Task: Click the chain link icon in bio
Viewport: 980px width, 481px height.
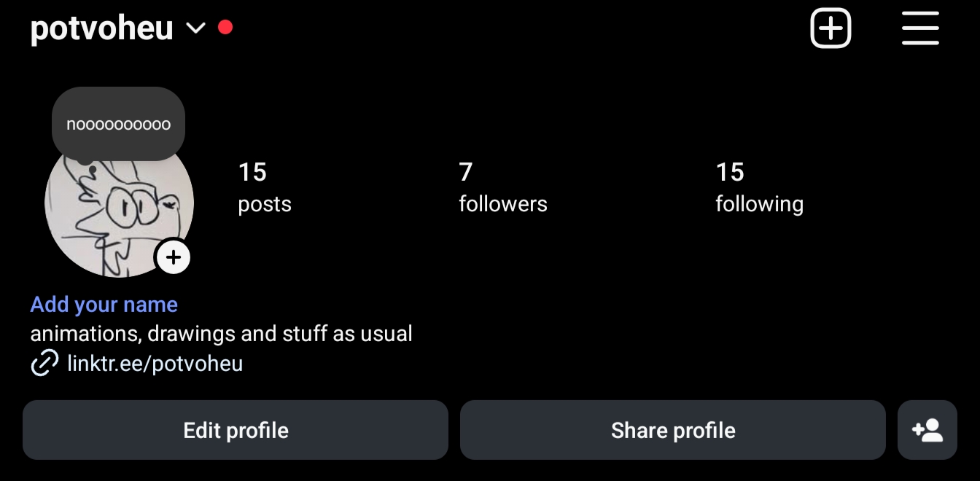Action: coord(44,363)
